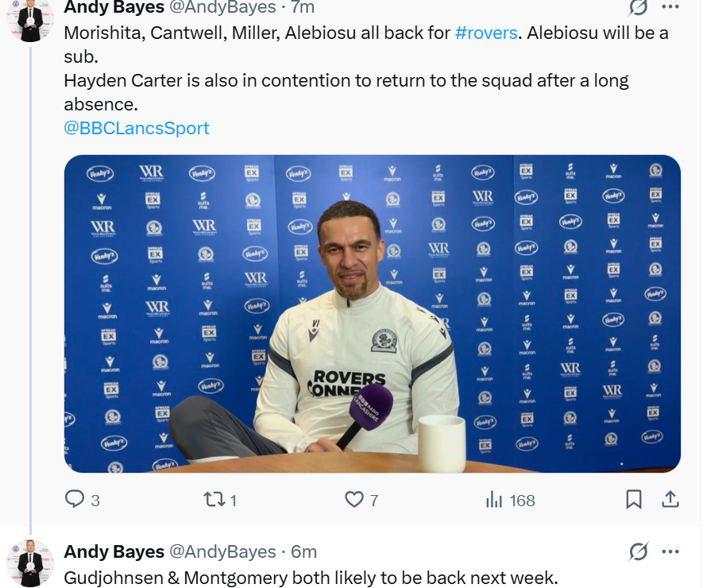Open Andy Bayes name on first tweet
Viewport: 703px width, 588px height.
pos(114,7)
